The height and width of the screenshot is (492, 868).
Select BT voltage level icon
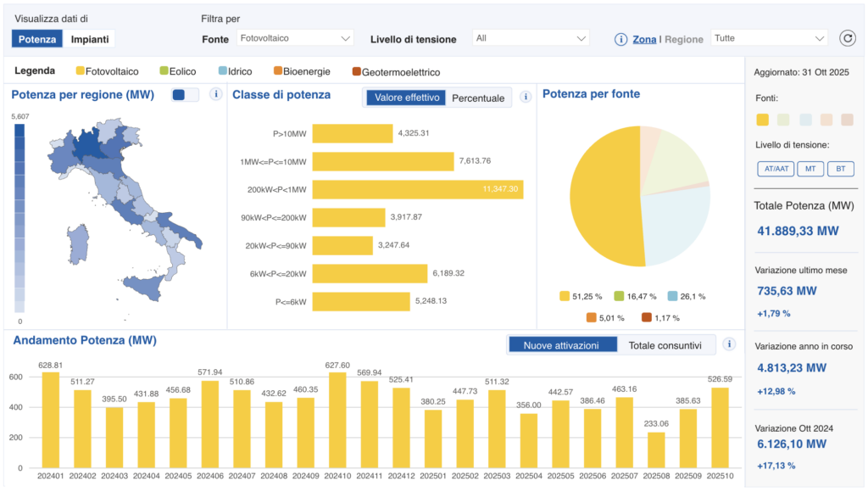click(840, 169)
